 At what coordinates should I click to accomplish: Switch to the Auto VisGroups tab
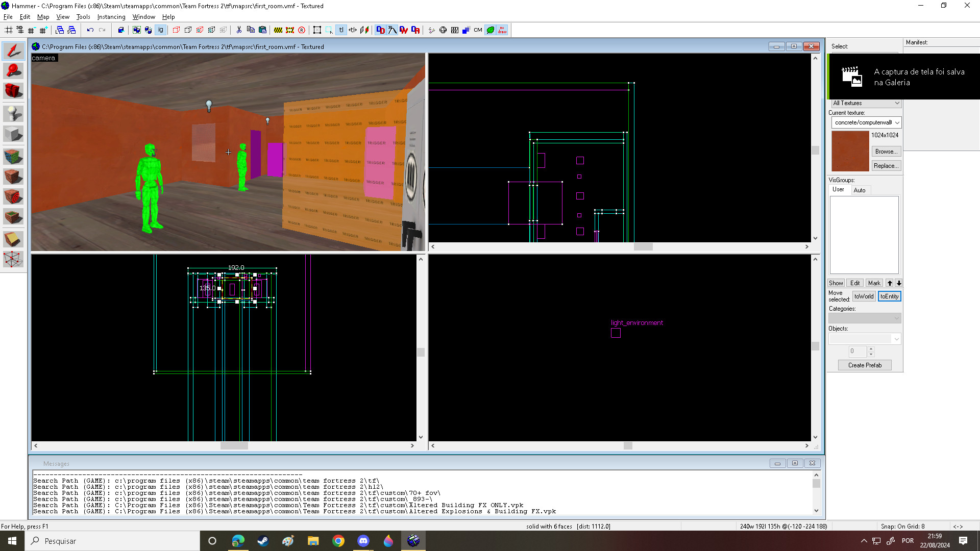(860, 190)
